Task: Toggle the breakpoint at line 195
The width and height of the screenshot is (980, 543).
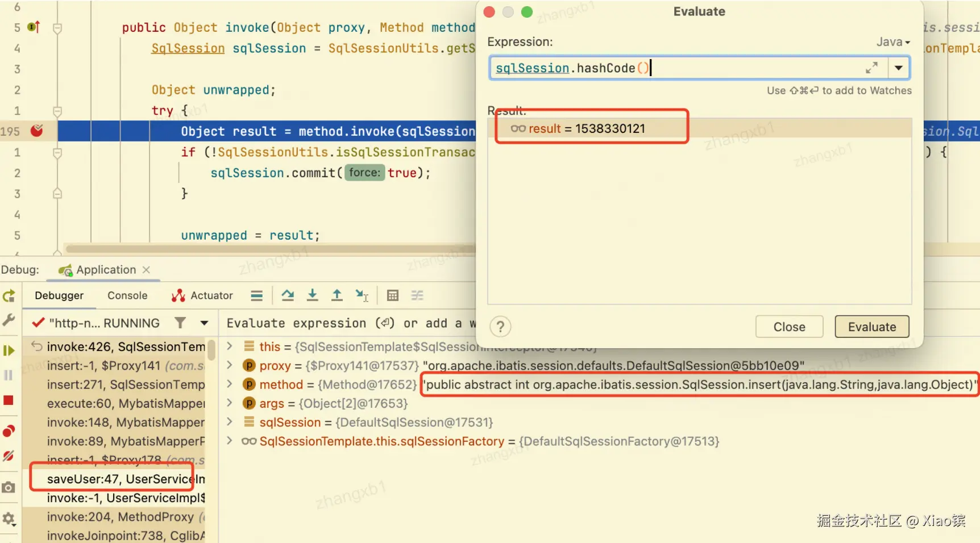Action: click(x=37, y=131)
